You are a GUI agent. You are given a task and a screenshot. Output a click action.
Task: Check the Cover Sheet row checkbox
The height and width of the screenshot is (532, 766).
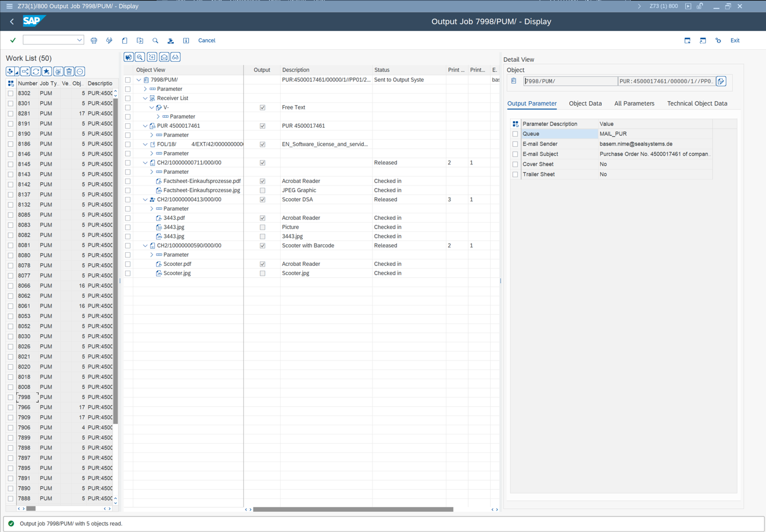coord(515,164)
